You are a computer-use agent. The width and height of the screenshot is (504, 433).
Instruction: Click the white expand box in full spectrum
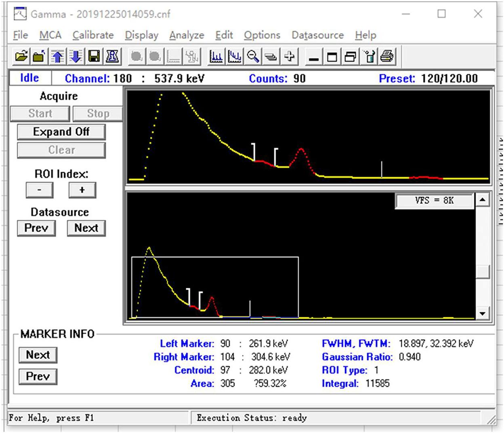tap(215, 287)
